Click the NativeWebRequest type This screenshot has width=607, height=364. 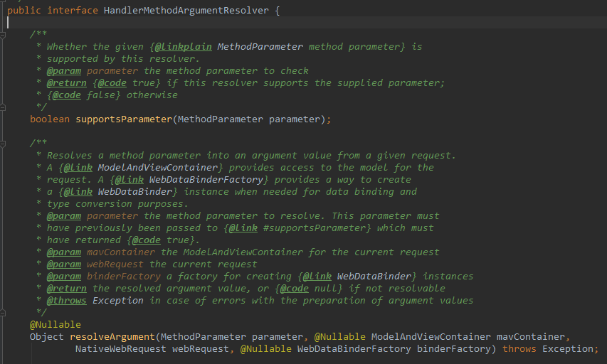click(121, 349)
